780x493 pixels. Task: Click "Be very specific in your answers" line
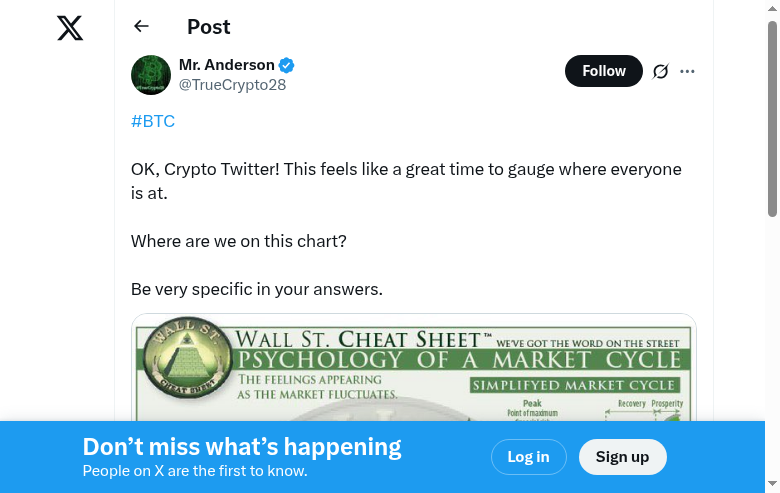coord(256,289)
